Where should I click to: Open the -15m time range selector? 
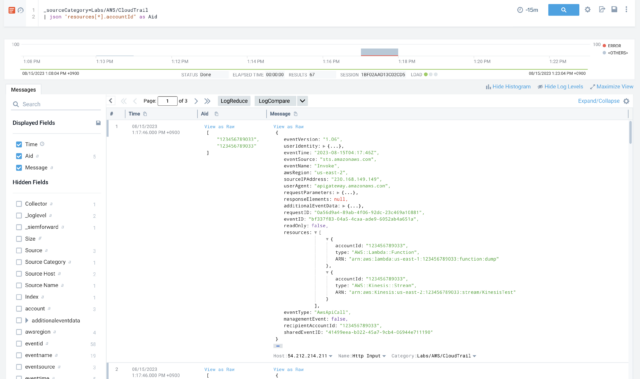coord(528,10)
